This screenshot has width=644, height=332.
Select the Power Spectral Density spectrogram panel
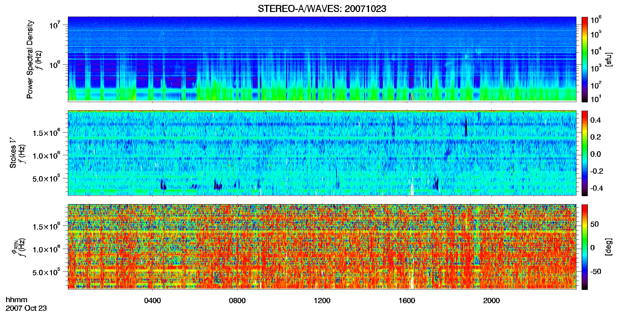322,59
